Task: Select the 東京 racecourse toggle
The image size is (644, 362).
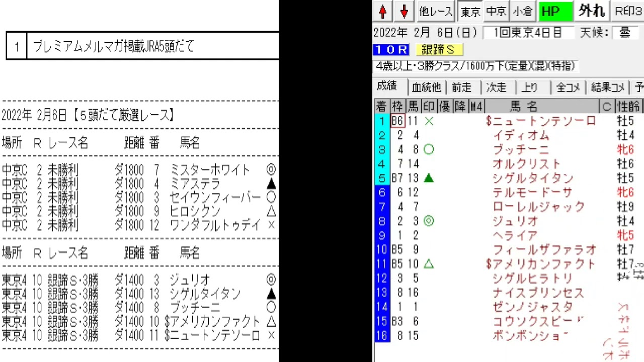Action: point(470,12)
